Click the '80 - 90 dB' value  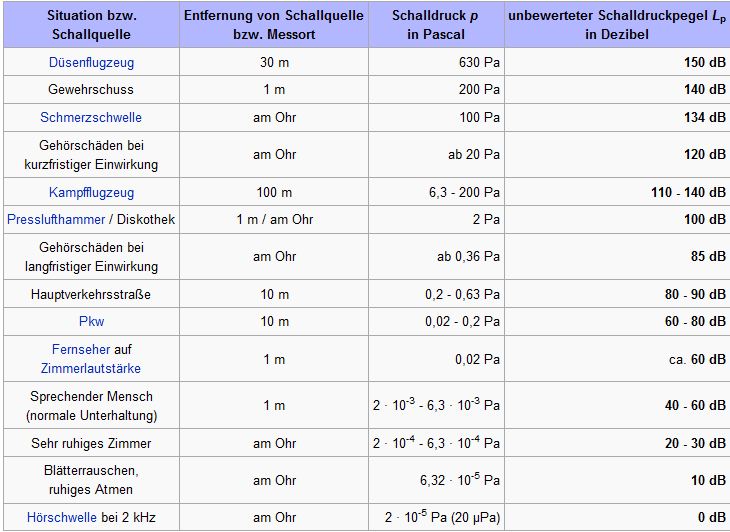(695, 294)
